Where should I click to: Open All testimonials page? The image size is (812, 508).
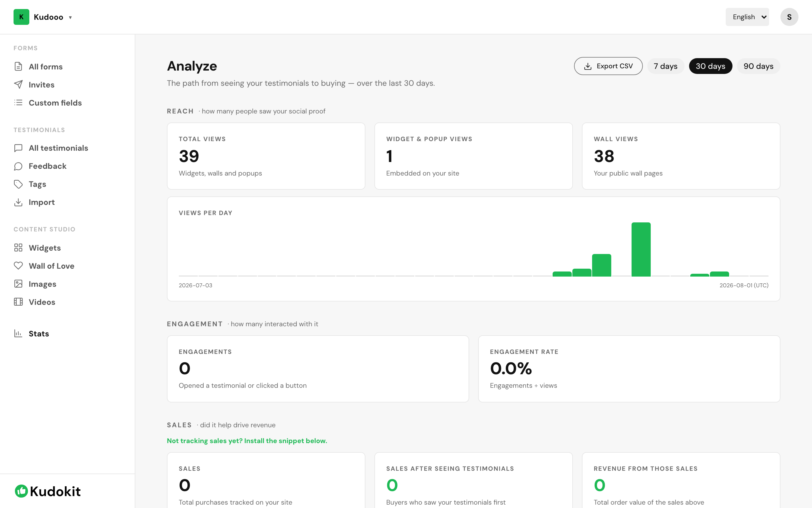pos(58,148)
